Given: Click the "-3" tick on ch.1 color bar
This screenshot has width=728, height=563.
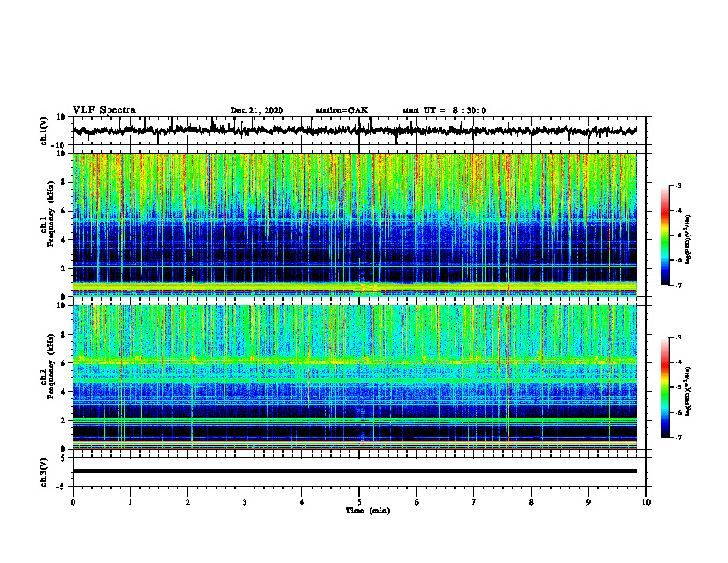Looking at the screenshot, I should [x=678, y=185].
